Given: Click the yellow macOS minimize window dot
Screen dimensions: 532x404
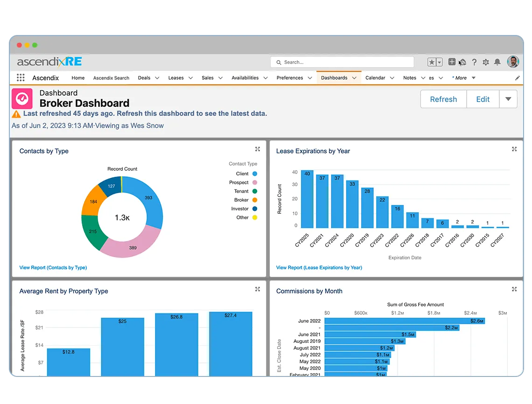Looking at the screenshot, I should [x=27, y=45].
